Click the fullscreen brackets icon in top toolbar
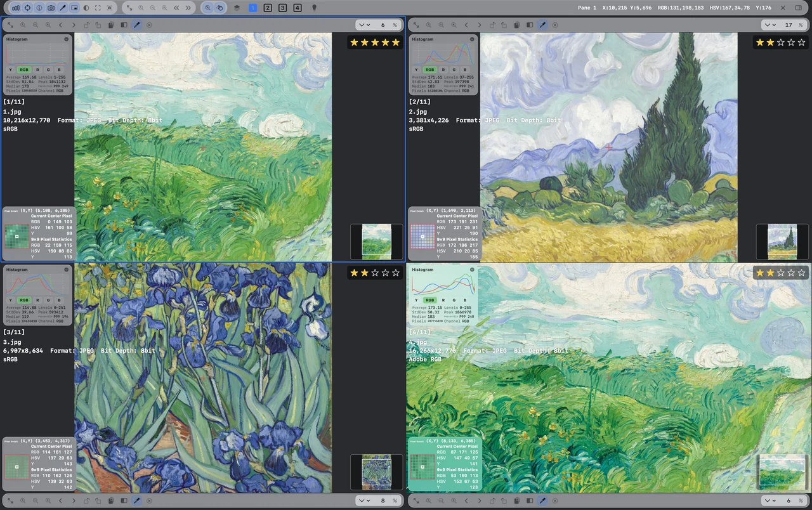Image resolution: width=812 pixels, height=510 pixels. [98, 8]
